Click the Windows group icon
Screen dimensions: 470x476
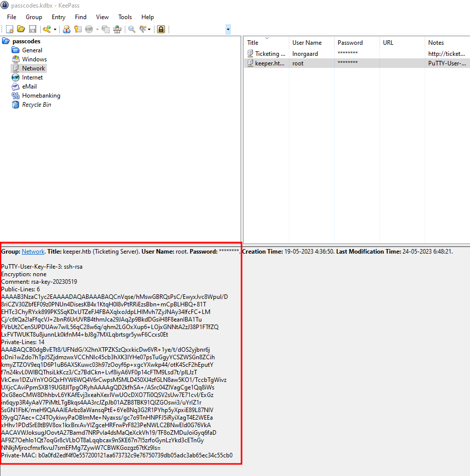tap(16, 59)
